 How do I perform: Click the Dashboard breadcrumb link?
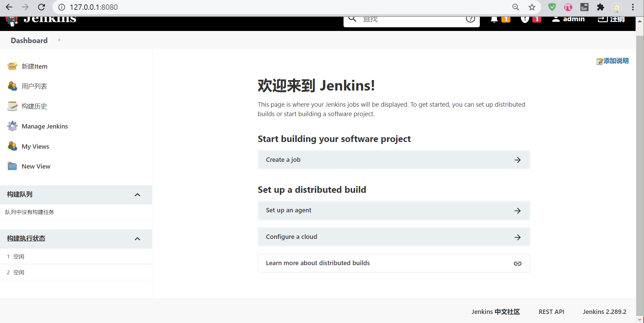(x=29, y=40)
